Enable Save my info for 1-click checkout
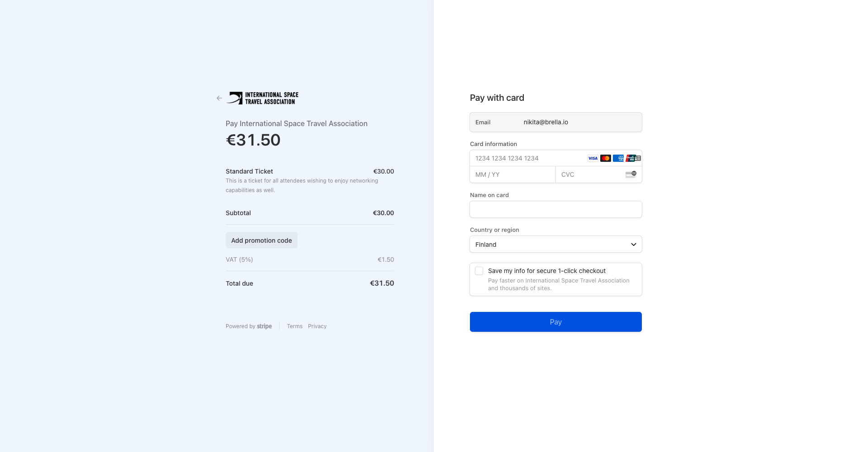The width and height of the screenshot is (868, 452). pyautogui.click(x=479, y=271)
